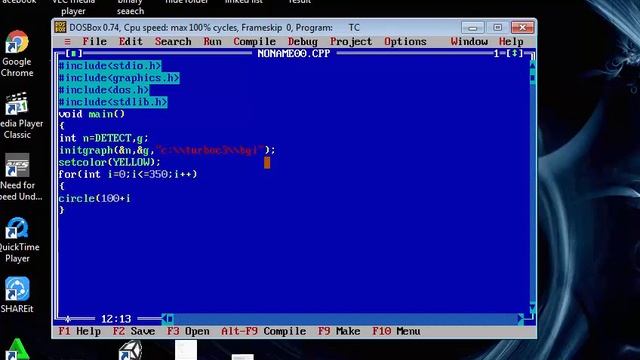This screenshot has width=640, height=360.
Task: Open the Run menu
Action: coord(212,42)
